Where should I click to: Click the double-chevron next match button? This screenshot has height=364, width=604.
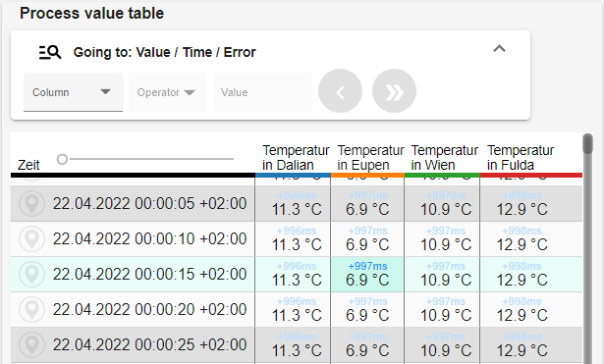[394, 91]
